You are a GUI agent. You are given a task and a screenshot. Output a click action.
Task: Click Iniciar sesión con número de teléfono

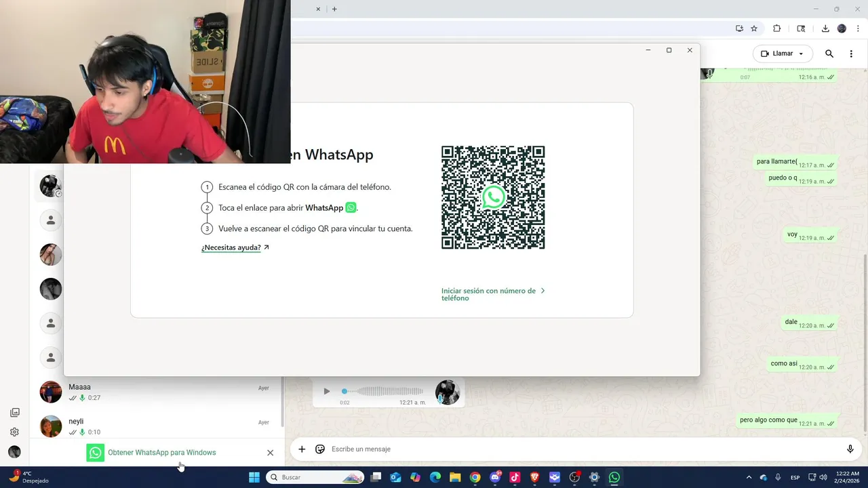(493, 294)
